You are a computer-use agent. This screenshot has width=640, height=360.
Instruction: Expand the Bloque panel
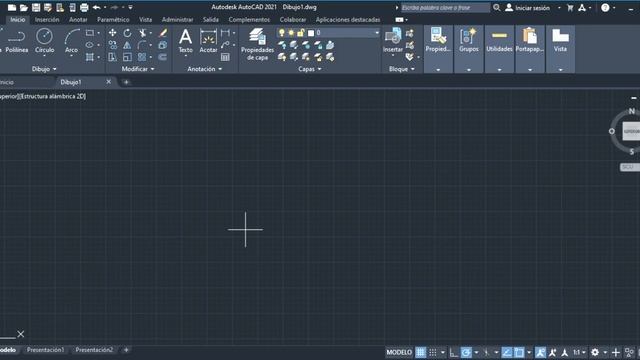(x=402, y=69)
